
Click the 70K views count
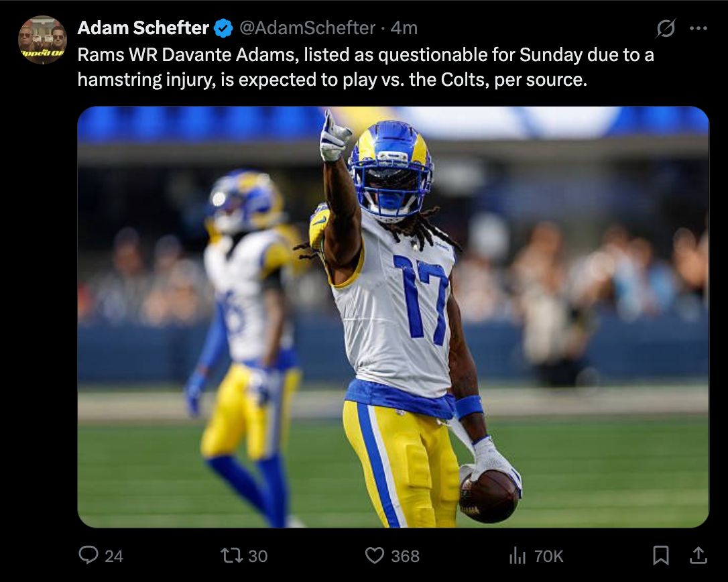click(x=548, y=556)
